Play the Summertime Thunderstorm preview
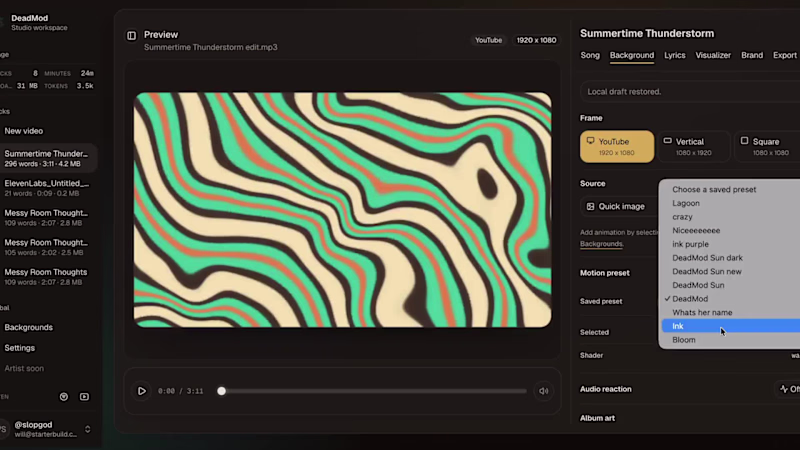The height and width of the screenshot is (450, 800). click(141, 391)
